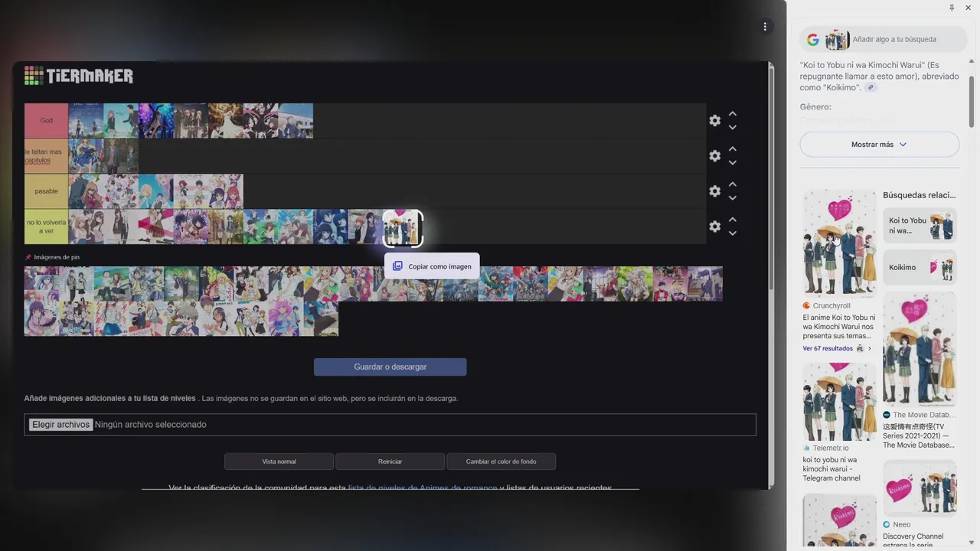Open the Telemetr.io result image
980x551 pixels.
(x=839, y=401)
